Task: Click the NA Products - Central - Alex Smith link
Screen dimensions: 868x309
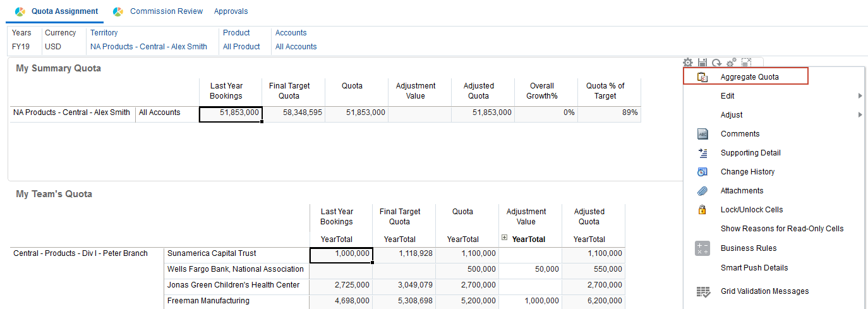Action: coord(148,47)
